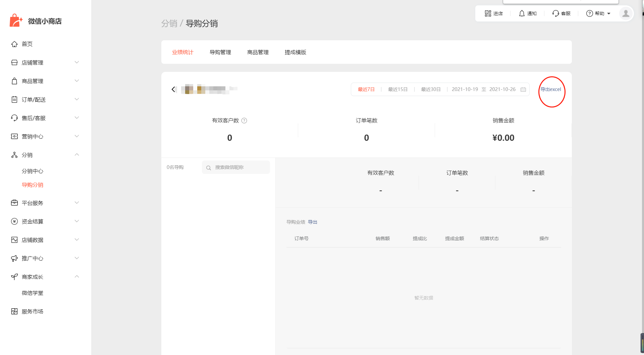
Task: Click the headset icon beside 售后/客服
Action: [x=14, y=118]
